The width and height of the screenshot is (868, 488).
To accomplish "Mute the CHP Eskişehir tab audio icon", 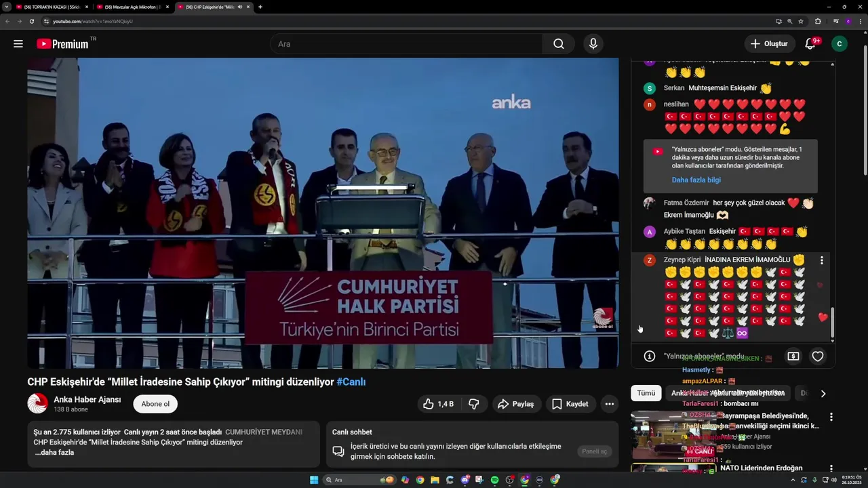I will coord(240,7).
